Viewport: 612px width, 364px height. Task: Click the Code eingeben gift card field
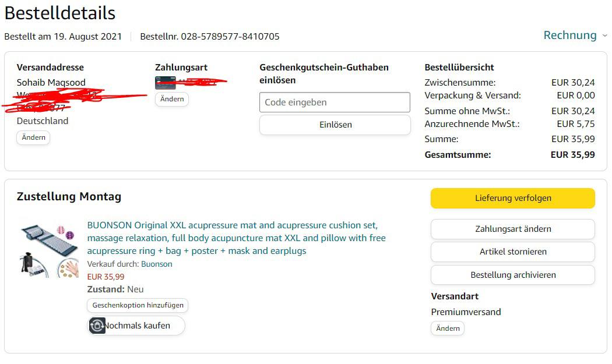click(x=335, y=103)
